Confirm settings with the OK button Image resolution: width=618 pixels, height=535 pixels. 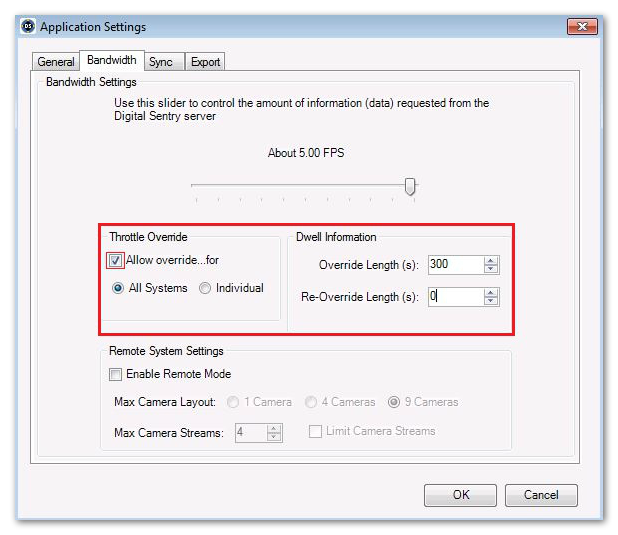460,495
